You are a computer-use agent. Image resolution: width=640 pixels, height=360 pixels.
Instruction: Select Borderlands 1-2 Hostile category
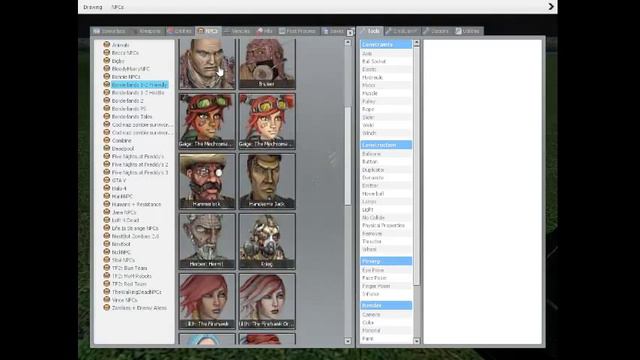pyautogui.click(x=138, y=93)
